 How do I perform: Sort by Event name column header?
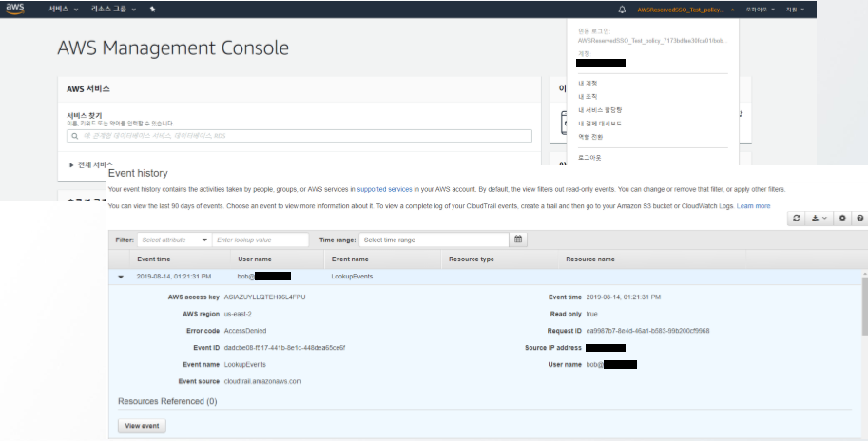(x=350, y=259)
